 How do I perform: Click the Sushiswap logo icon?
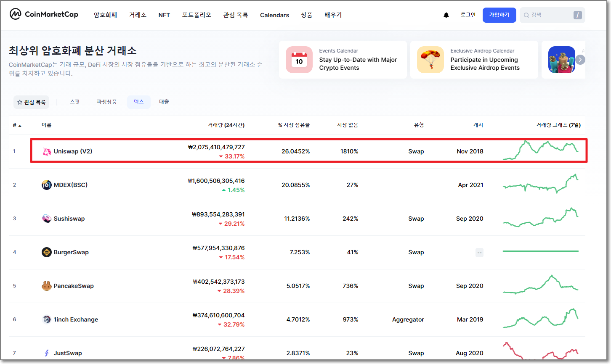coord(47,219)
